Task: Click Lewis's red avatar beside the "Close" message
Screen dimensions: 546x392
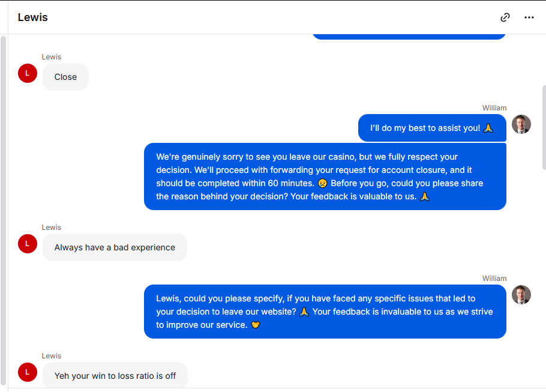Action: 28,73
